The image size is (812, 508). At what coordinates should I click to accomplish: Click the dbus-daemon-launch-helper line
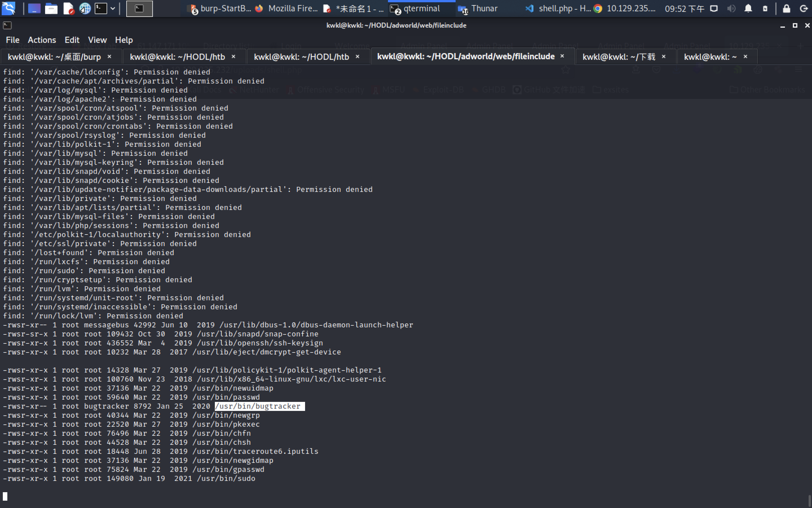point(208,325)
